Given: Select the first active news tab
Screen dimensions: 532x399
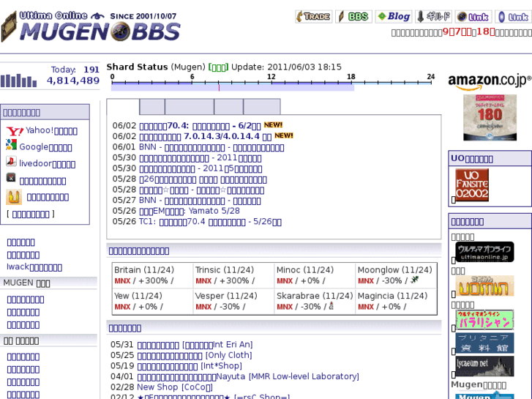Looking at the screenshot, I should pyautogui.click(x=123, y=107).
